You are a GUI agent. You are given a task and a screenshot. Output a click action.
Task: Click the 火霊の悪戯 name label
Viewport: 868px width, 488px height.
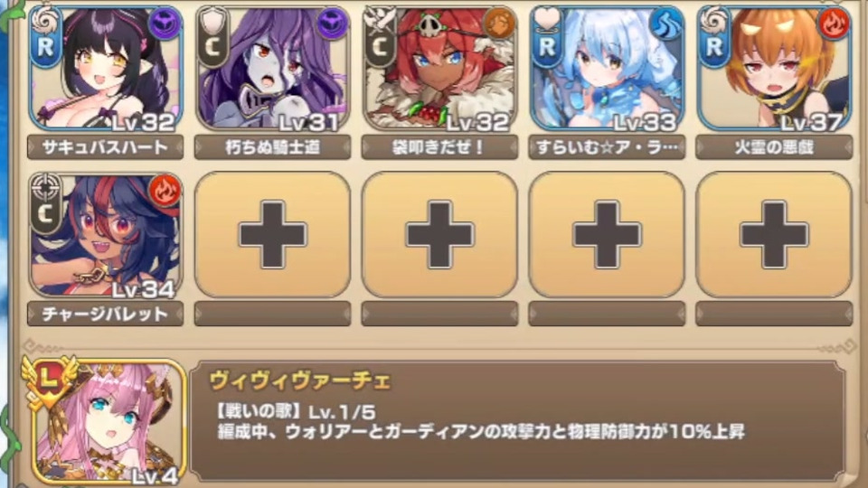pos(774,147)
